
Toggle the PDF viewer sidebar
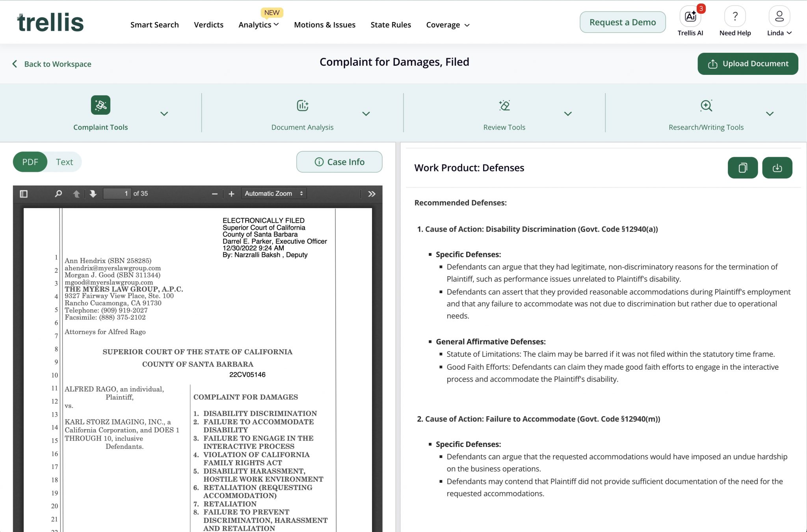pos(24,194)
